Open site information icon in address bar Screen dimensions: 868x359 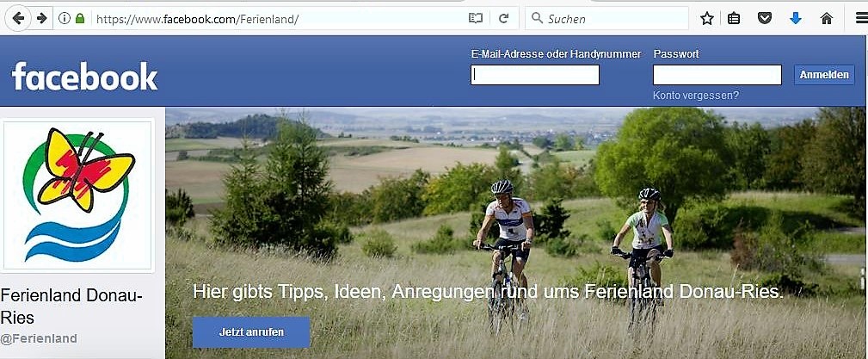pos(65,18)
